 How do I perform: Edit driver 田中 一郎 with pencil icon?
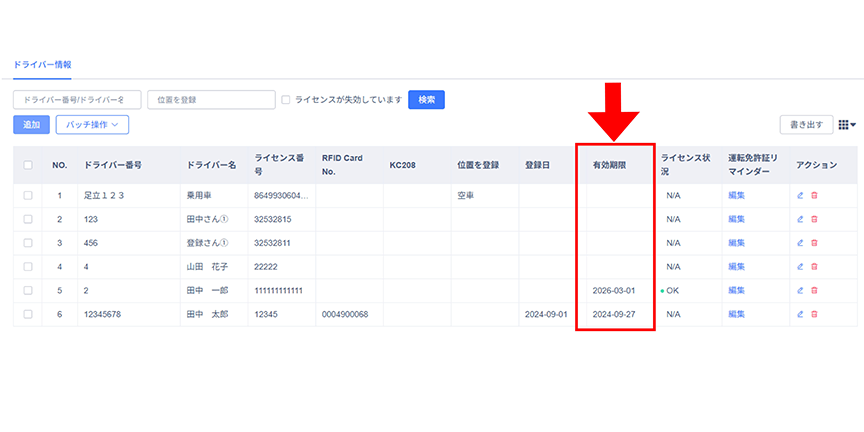coord(800,290)
